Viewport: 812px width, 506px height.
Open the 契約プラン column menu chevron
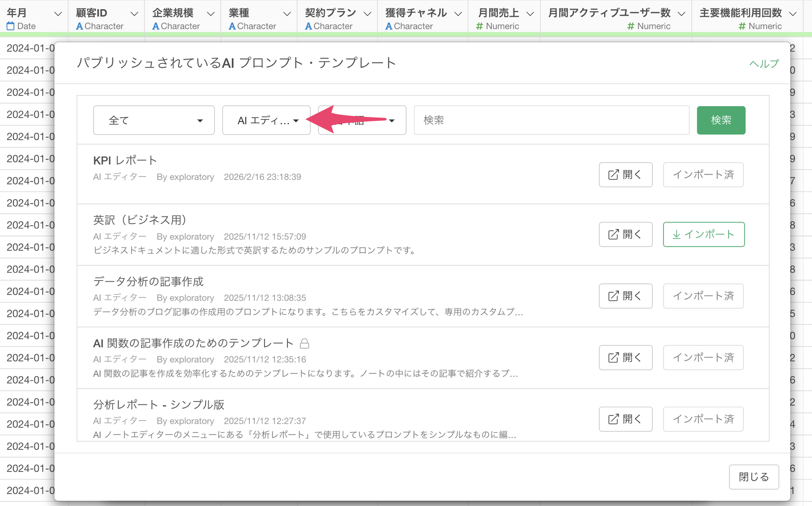pyautogui.click(x=367, y=14)
